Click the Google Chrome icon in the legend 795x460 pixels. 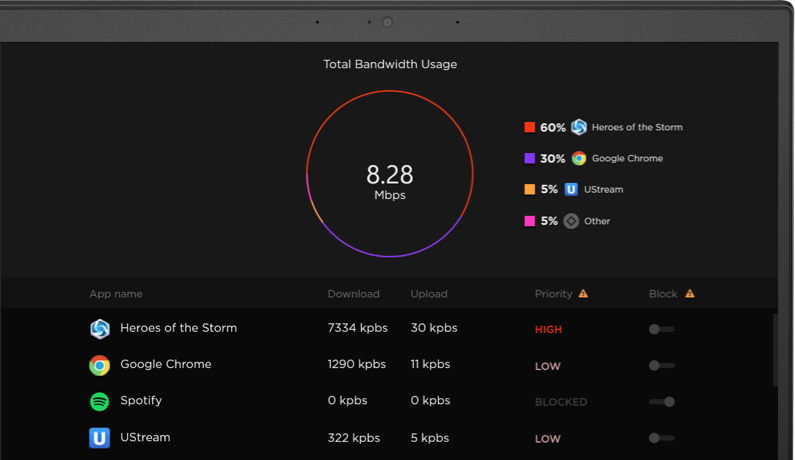pos(579,158)
